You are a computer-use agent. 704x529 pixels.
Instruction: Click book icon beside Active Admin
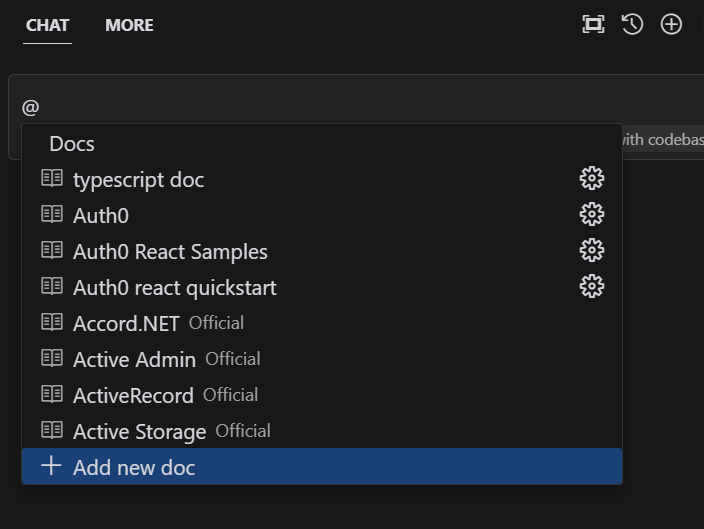click(x=52, y=358)
